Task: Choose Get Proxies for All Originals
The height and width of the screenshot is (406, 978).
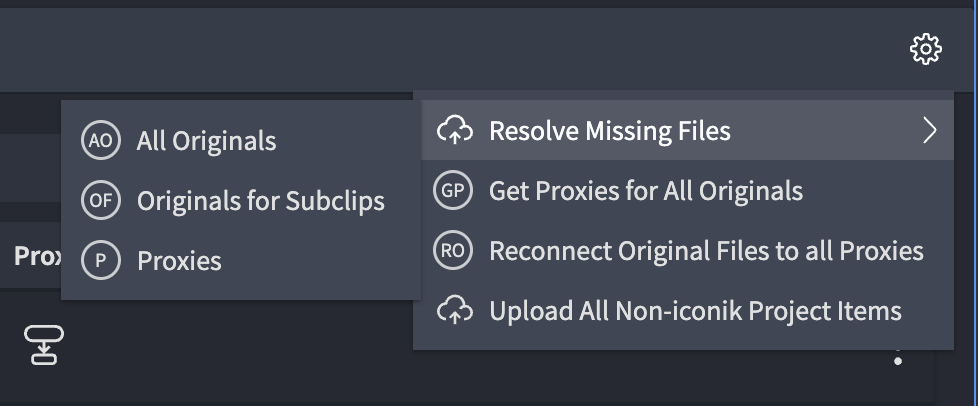Action: (645, 190)
